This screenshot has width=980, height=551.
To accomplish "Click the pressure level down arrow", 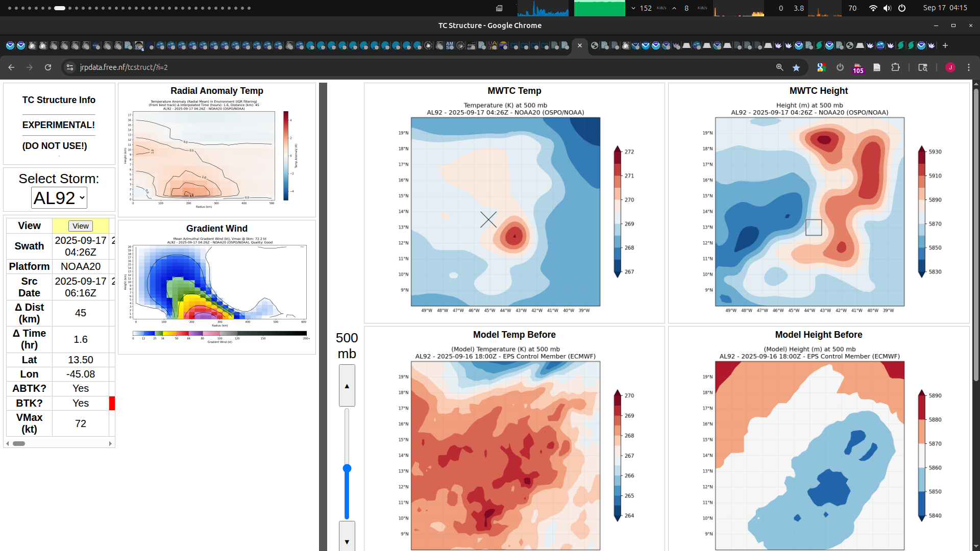I will click(x=347, y=541).
